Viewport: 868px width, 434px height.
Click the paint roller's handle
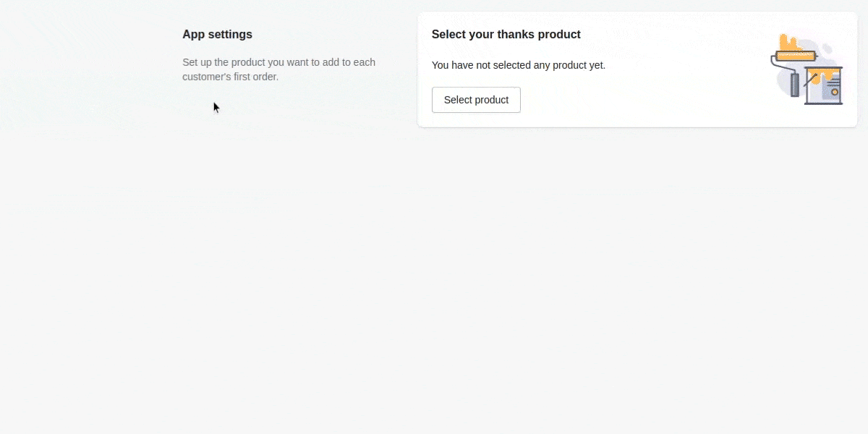pyautogui.click(x=794, y=85)
